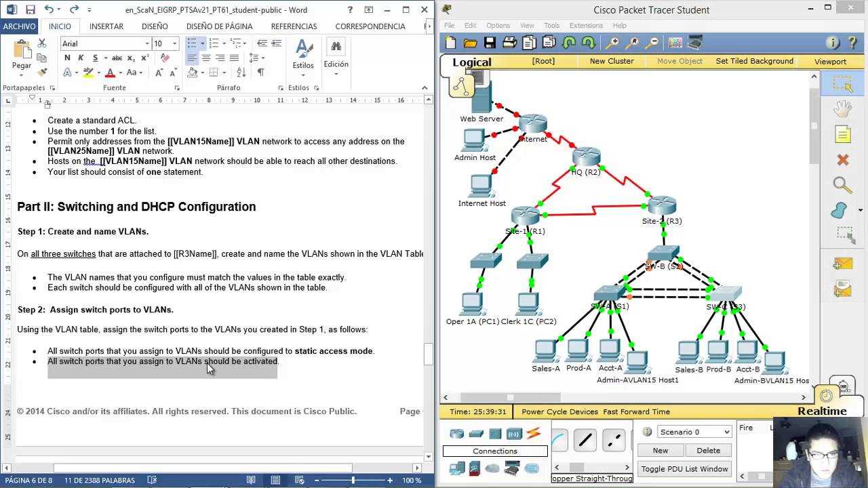
Task: Open the Options menu in Packet Tracer
Action: (x=498, y=26)
